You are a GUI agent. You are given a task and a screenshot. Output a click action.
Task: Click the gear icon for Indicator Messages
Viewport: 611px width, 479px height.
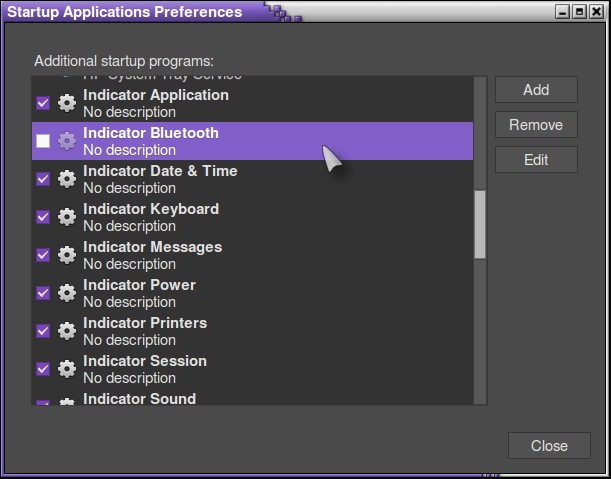click(67, 255)
